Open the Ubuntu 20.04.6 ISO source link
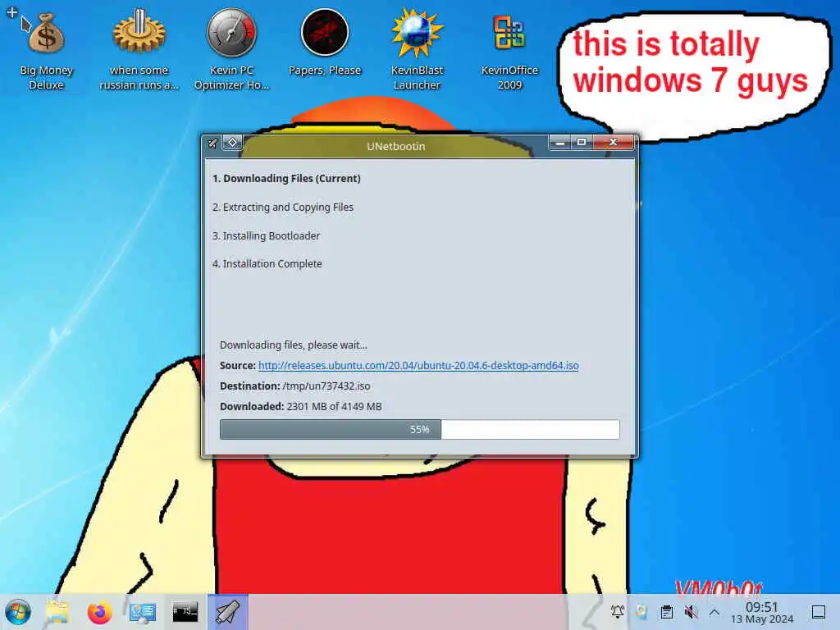Screen dimensions: 840x630 (x=418, y=365)
